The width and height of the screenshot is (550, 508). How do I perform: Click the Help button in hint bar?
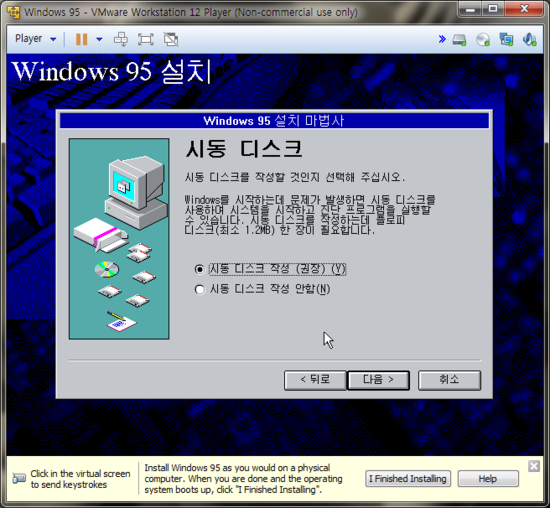click(x=488, y=479)
